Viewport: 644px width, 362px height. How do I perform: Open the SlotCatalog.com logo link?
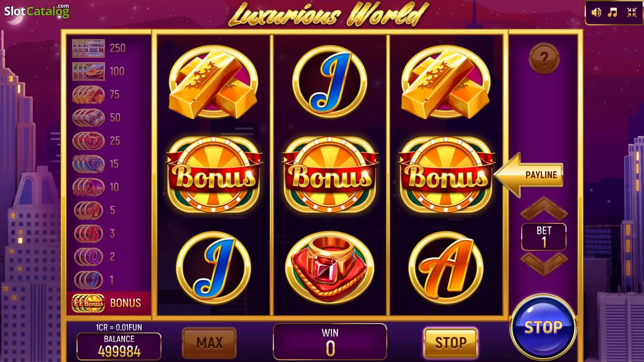[37, 11]
